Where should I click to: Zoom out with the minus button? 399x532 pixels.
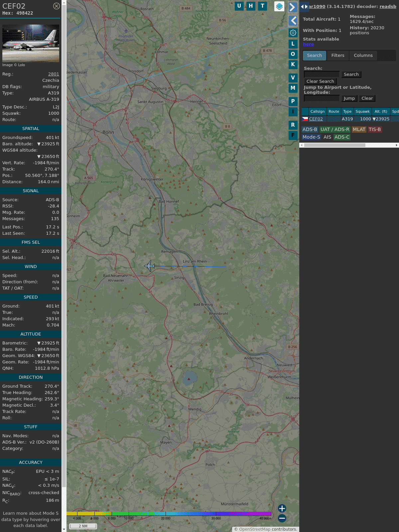[282, 518]
